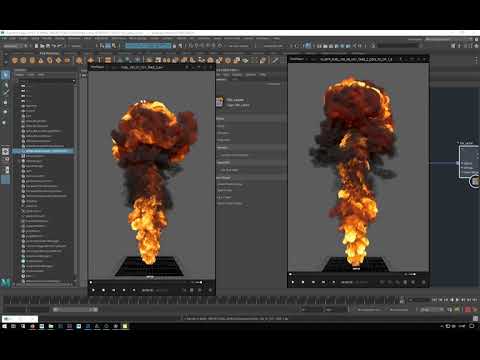This screenshot has height=360, width=480.
Task: Click the Outliner search field
Action: pyautogui.click(x=44, y=81)
